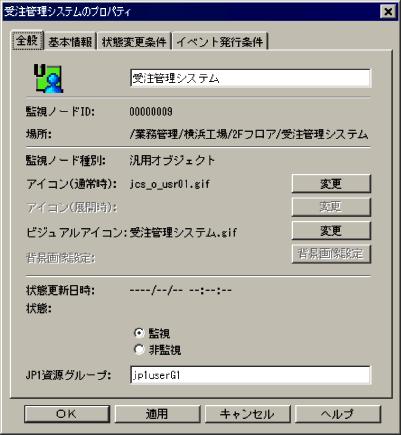Close the properties dialog with X
The width and height of the screenshot is (401, 435).
tap(388, 12)
